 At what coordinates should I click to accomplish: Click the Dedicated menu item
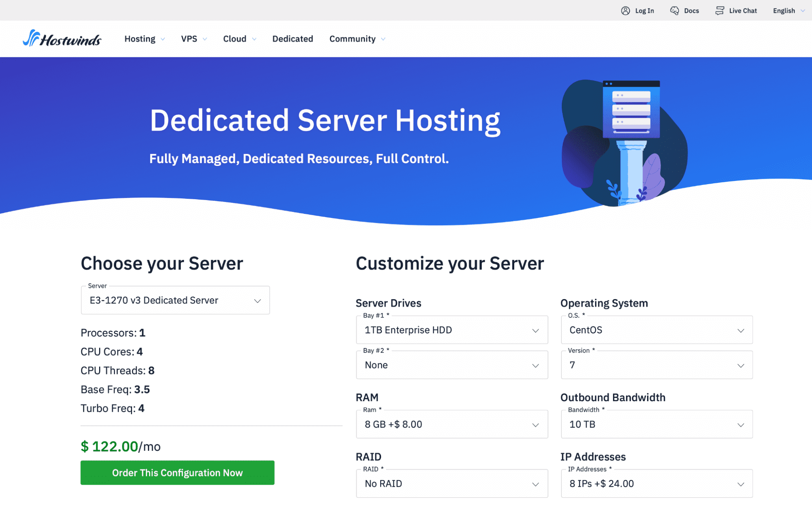[293, 39]
